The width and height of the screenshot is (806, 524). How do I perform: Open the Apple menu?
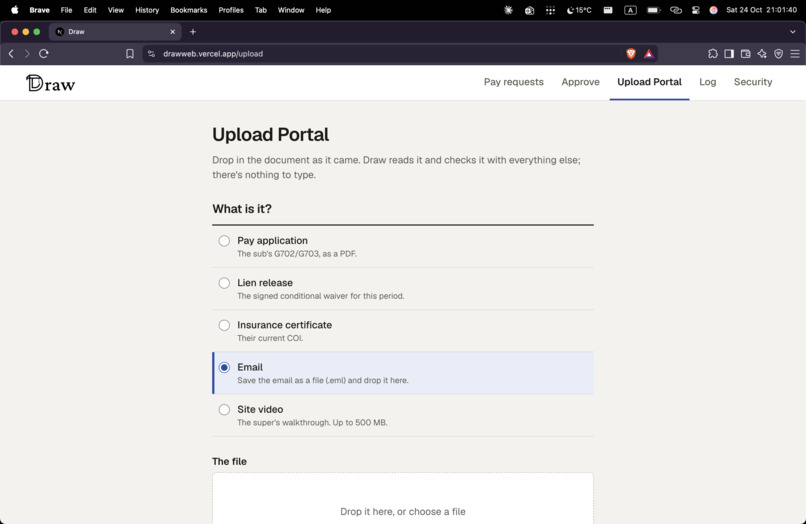coord(14,10)
